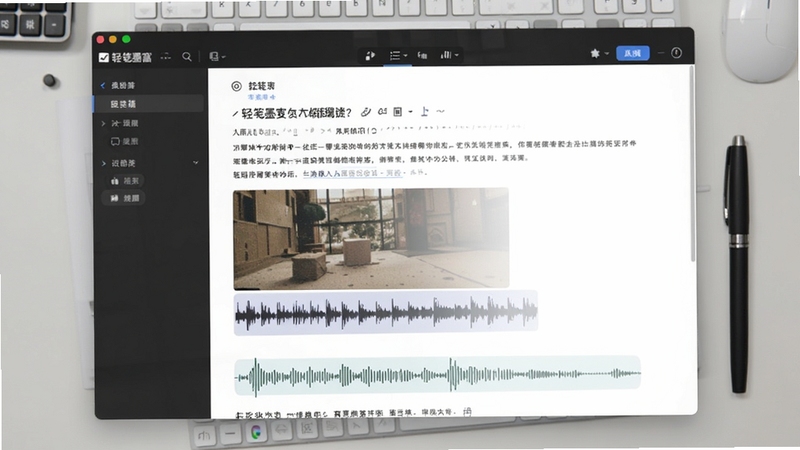Click the star favorites icon
This screenshot has height=450, width=800.
click(x=595, y=53)
